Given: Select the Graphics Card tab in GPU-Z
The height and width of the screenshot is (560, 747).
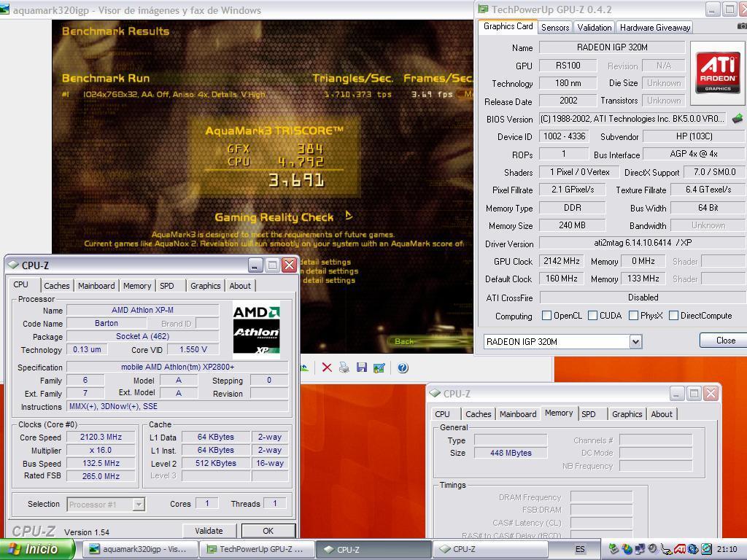Looking at the screenshot, I should tap(508, 27).
